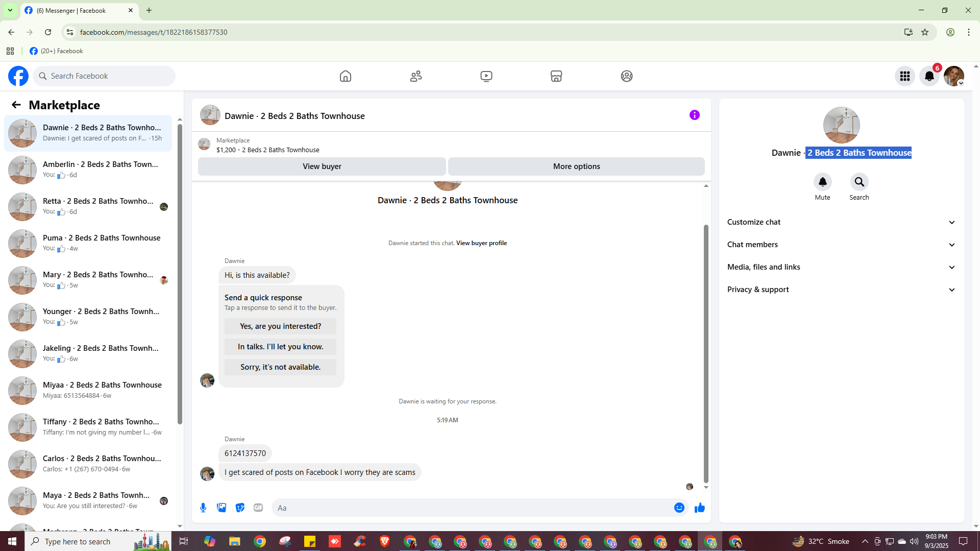This screenshot has width=980, height=551.
Task: Expand Media, files and links section
Action: point(842,267)
